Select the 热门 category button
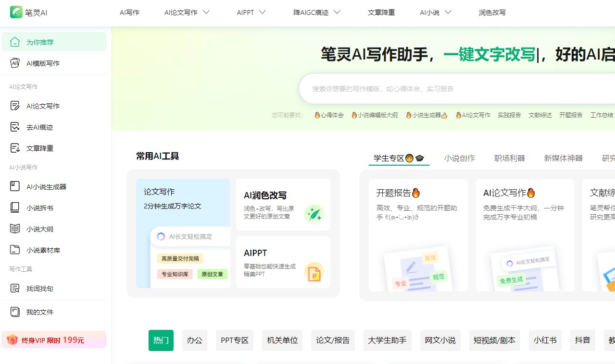Screen dimensions: 615x364 (161, 340)
